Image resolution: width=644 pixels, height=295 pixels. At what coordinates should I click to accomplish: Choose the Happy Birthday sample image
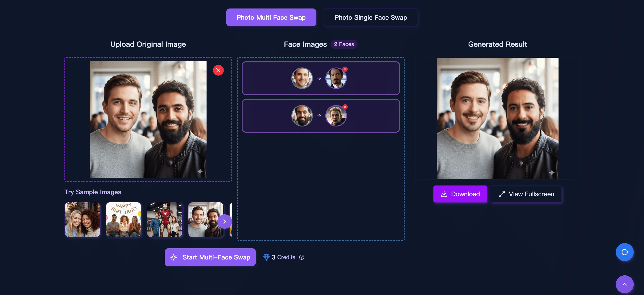124,219
